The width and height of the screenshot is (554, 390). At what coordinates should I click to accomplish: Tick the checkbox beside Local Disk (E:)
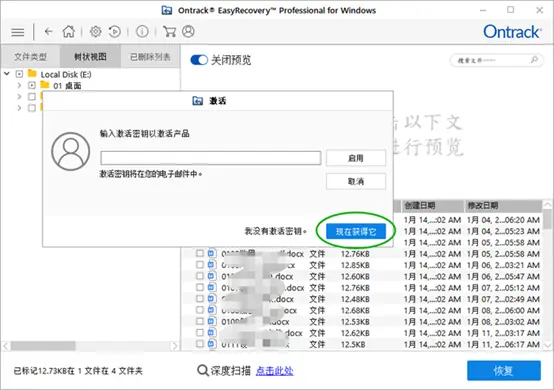(x=19, y=74)
